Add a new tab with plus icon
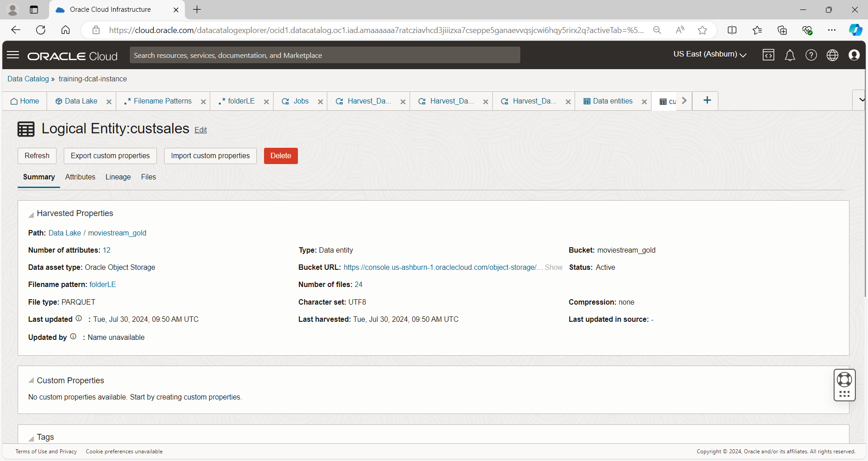Screen dimensions: 868x461 [x=707, y=100]
